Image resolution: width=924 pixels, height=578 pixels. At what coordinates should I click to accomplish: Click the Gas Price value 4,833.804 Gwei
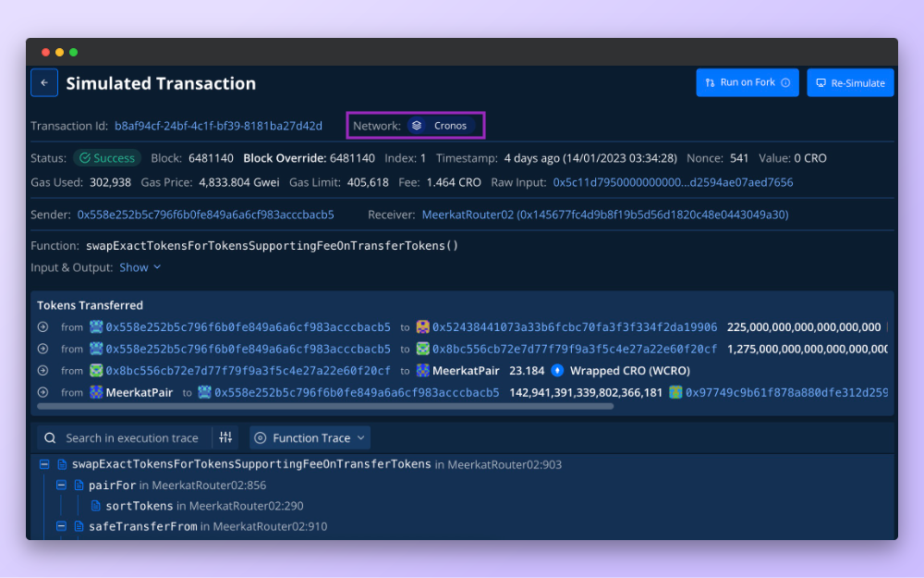click(x=239, y=182)
